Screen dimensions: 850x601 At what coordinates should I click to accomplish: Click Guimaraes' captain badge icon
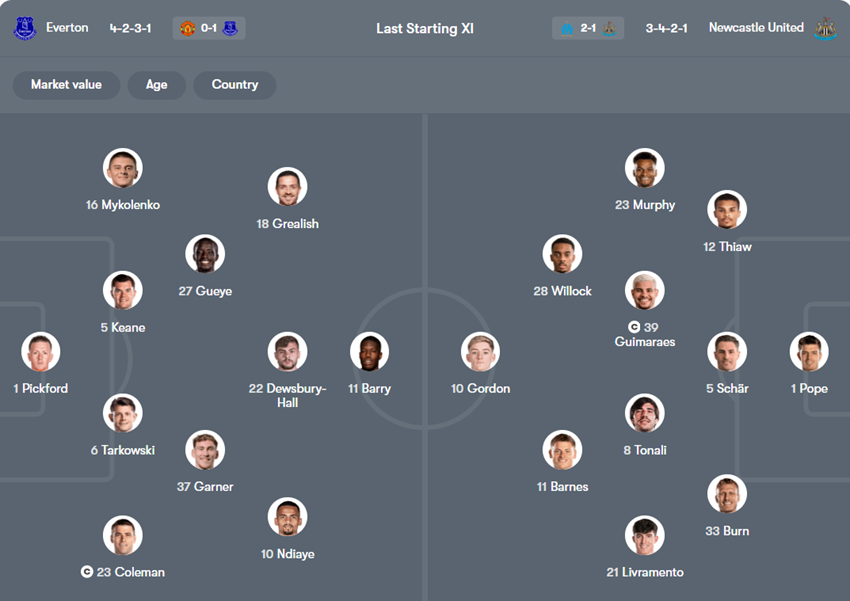point(634,327)
